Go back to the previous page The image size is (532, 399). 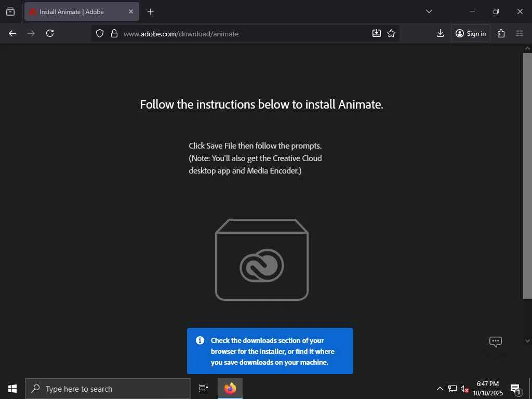point(12,33)
